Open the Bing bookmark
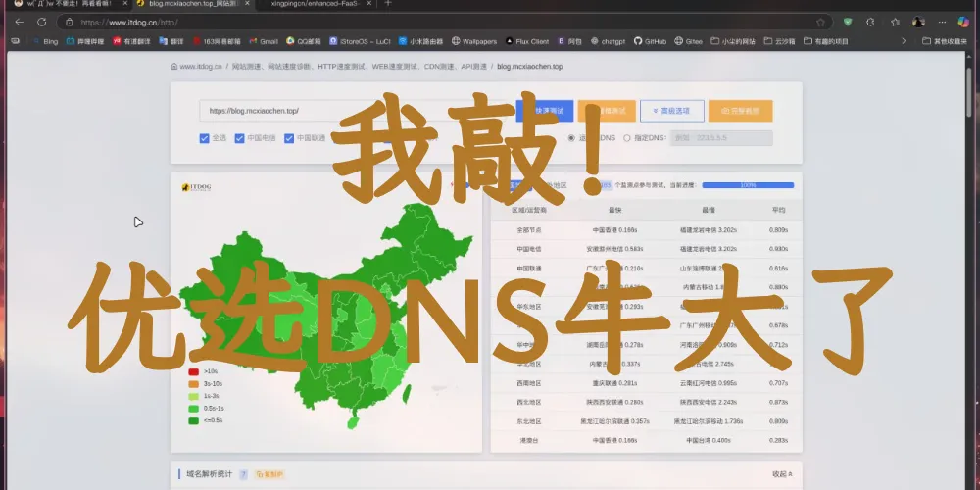The image size is (980, 490). tap(46, 42)
